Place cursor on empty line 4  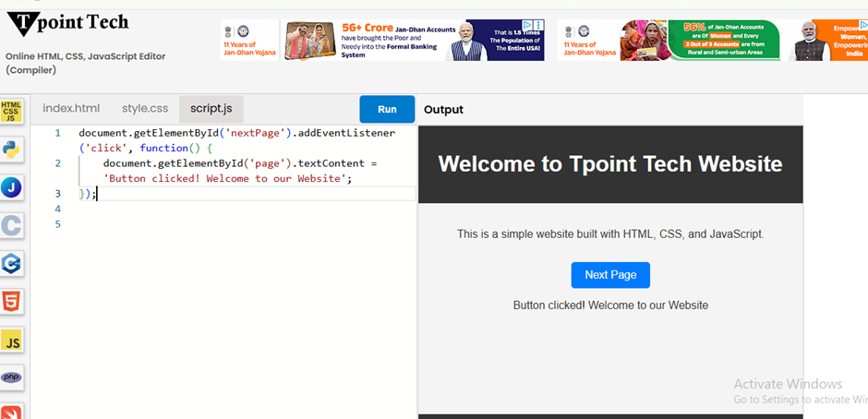tap(247, 209)
